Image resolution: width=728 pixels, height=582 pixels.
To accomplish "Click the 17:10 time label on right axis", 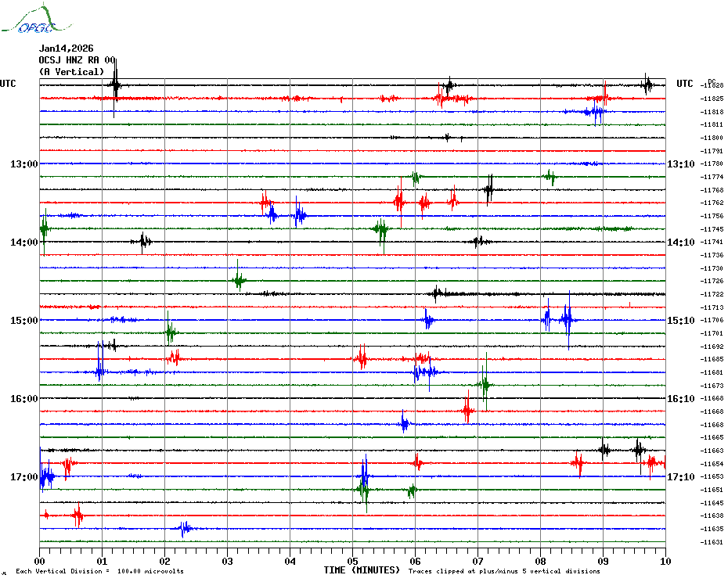I will click(680, 477).
